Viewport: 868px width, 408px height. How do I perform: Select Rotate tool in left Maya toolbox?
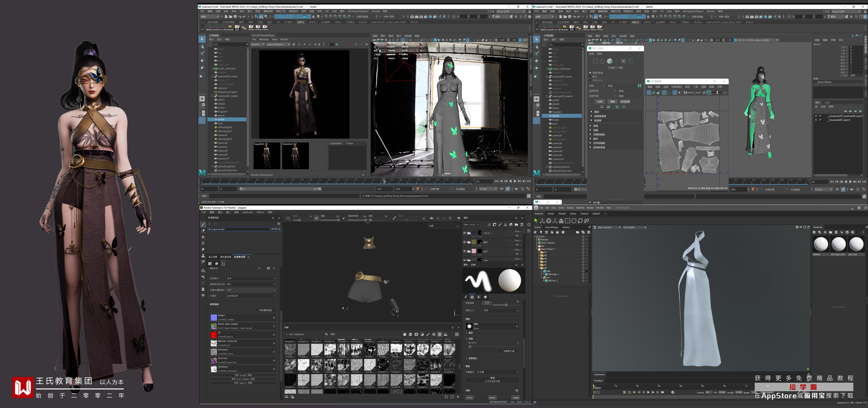[x=202, y=68]
